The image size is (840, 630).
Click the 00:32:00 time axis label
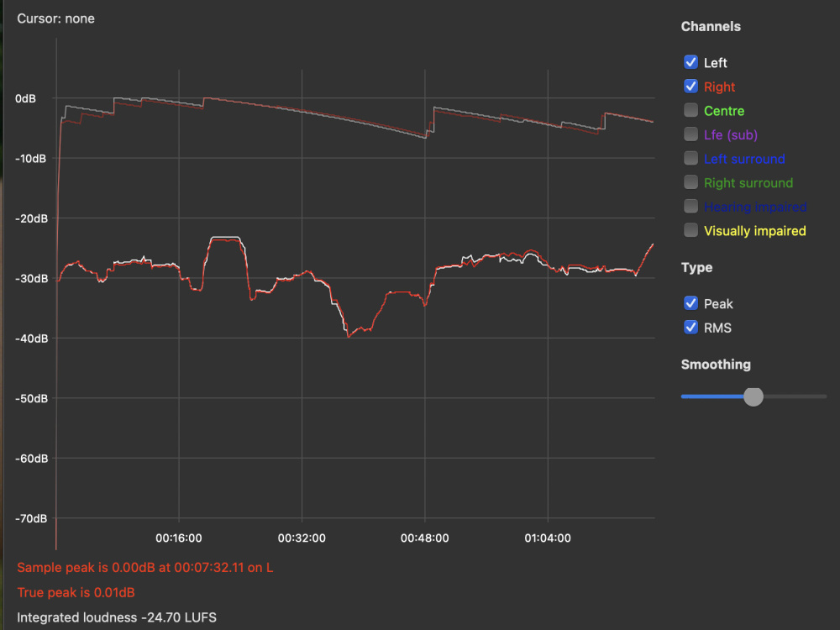coord(302,538)
